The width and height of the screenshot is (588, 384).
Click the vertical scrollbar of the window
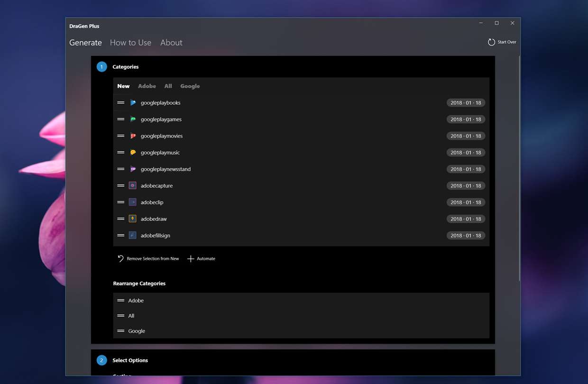(x=520, y=168)
